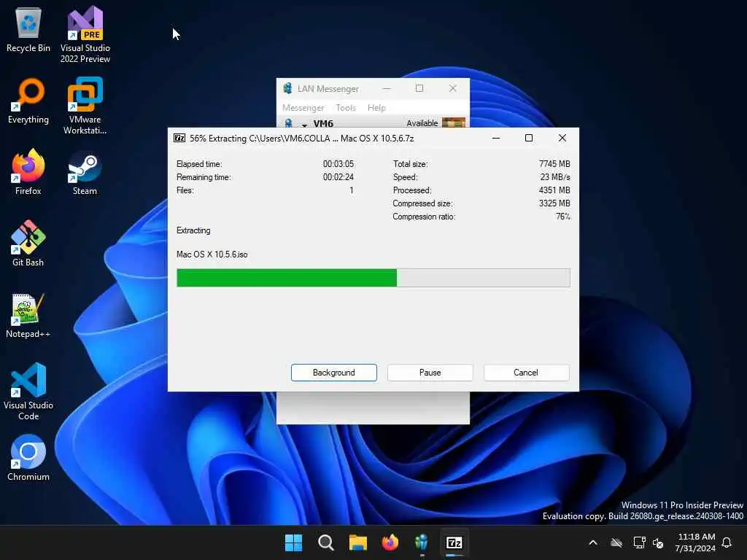The image size is (747, 560).
Task: Click the LAN Messenger title bar icon
Action: [x=287, y=88]
